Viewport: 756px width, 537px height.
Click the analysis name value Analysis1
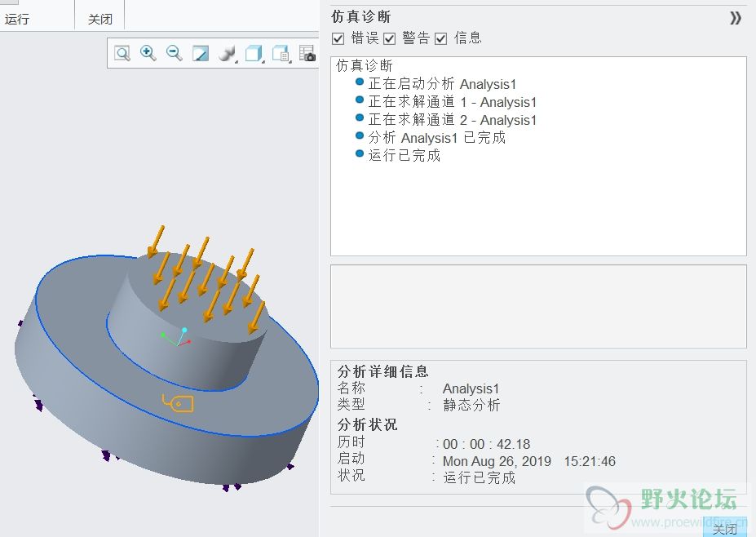coord(471,388)
